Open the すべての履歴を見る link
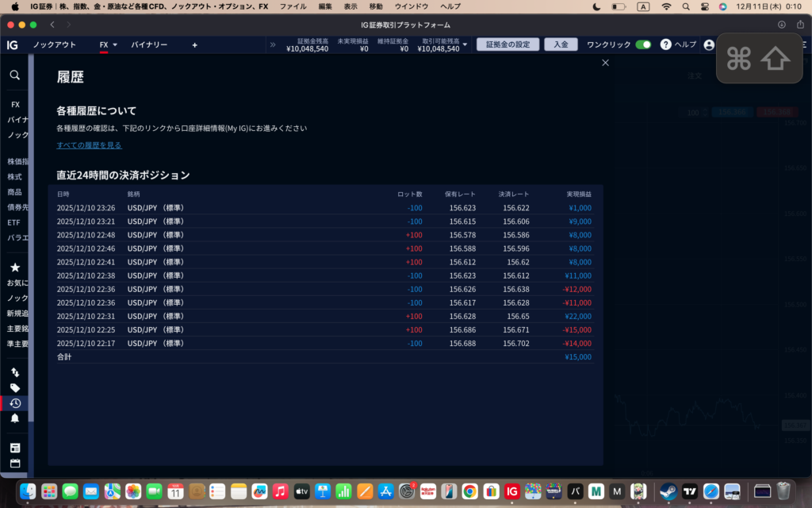This screenshot has width=812, height=508. coord(89,145)
